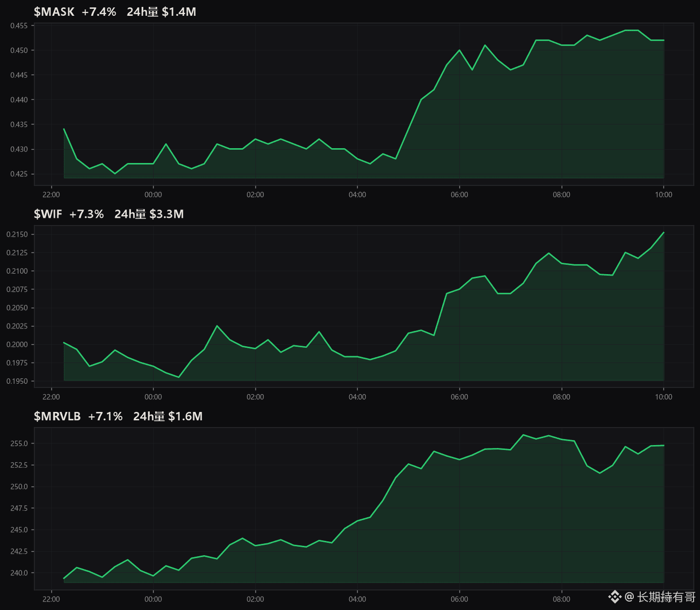Click the $MASK ticker title
700x610 pixels.
pos(54,12)
